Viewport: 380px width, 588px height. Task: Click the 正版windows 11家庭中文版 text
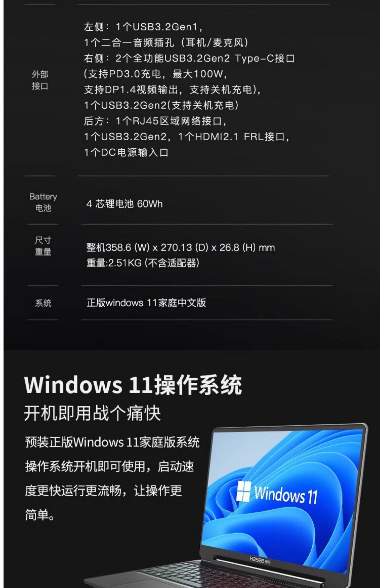pyautogui.click(x=146, y=303)
